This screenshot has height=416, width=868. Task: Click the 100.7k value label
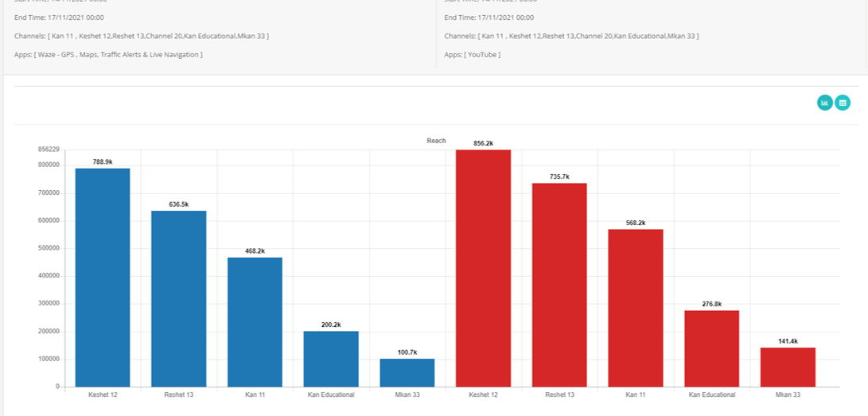(x=407, y=352)
